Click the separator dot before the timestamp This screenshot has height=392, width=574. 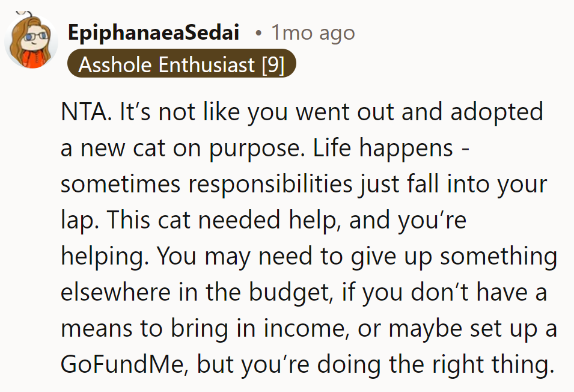(258, 33)
